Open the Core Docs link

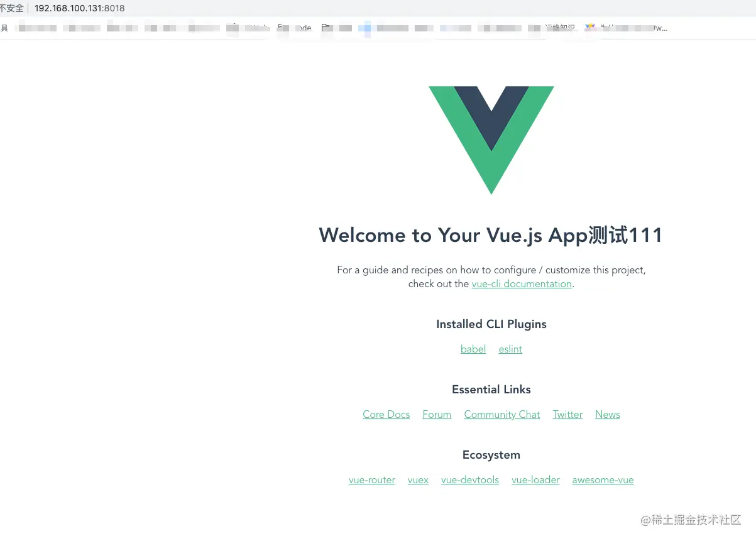[386, 415]
